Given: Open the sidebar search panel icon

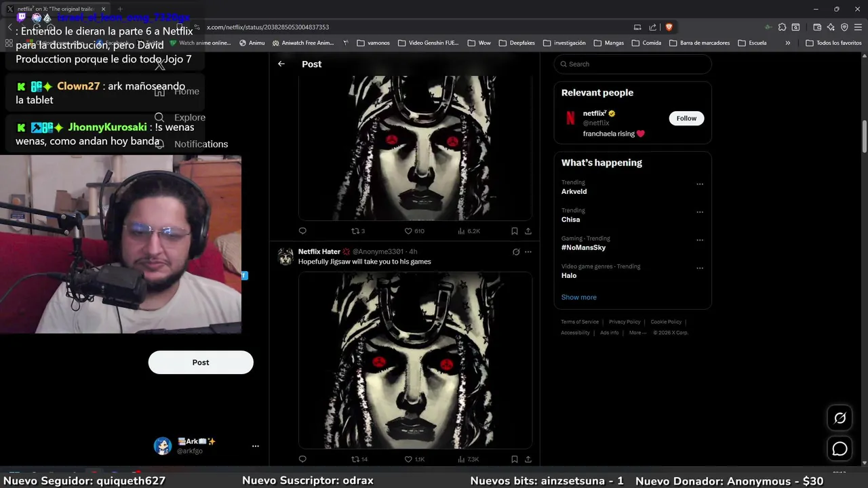Looking at the screenshot, I should coord(795,27).
